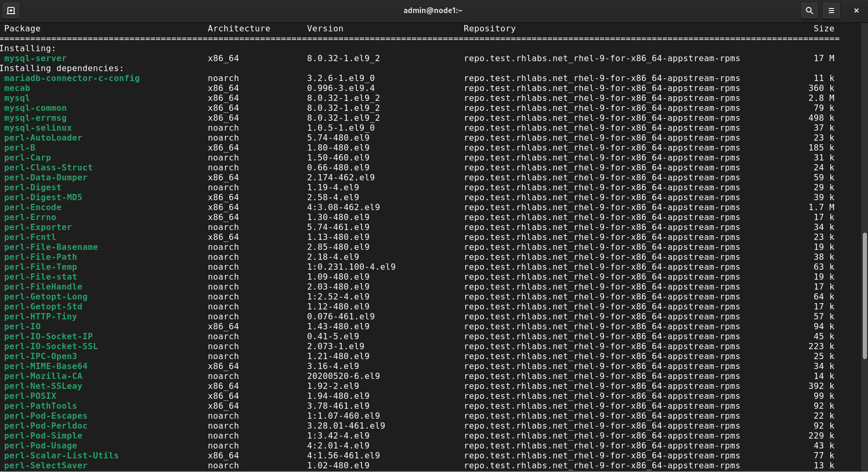Image resolution: width=868 pixels, height=472 pixels.
Task: Select the Version column header
Action: 325,29
